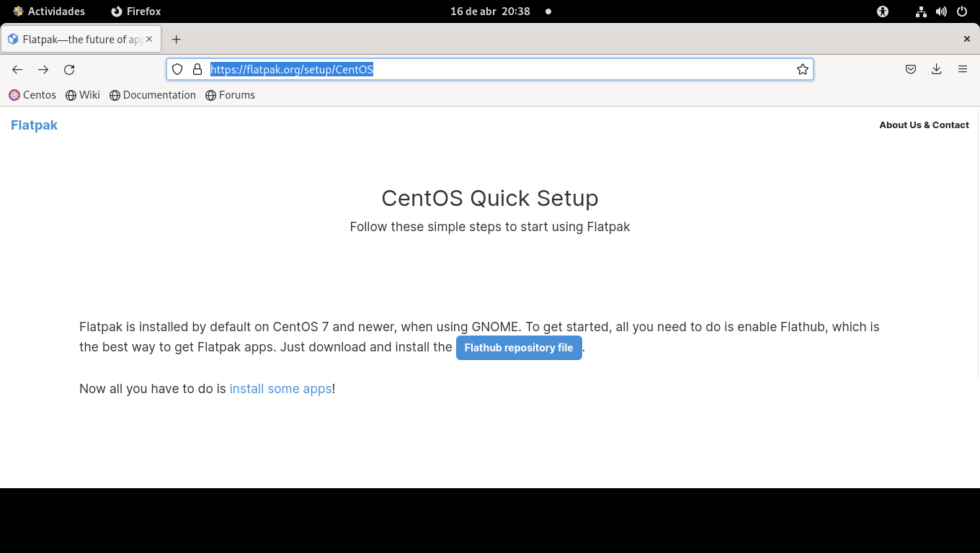The width and height of the screenshot is (980, 553).
Task: Open the Wiki bookmark
Action: 83,95
